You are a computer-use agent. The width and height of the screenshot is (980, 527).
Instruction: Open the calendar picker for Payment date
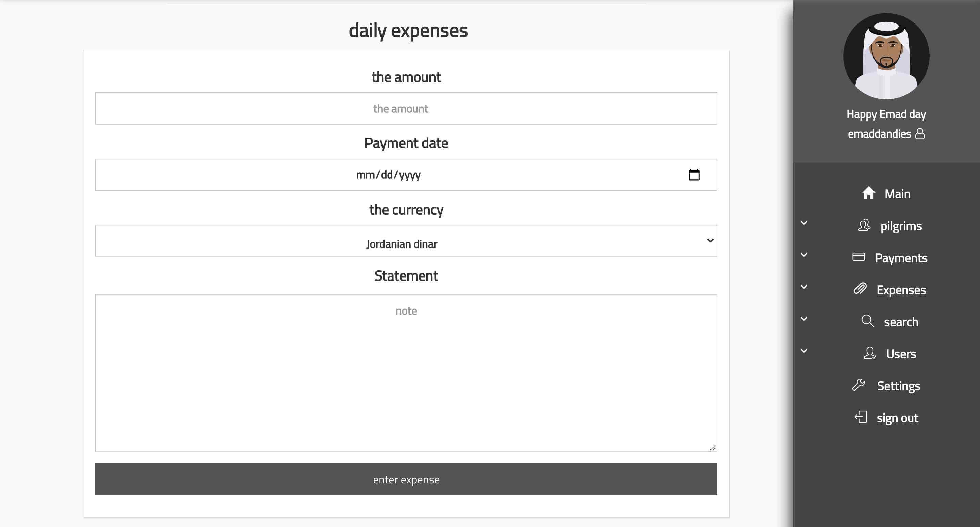[694, 175]
